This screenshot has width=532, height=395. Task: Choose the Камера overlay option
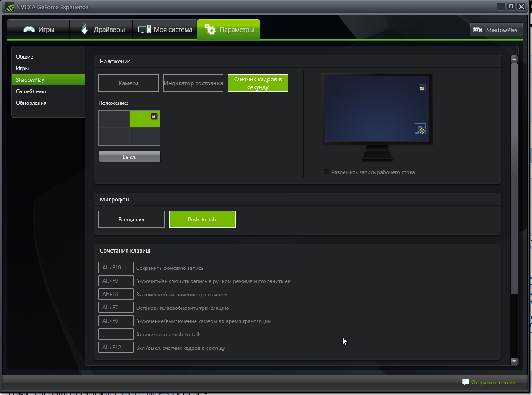pyautogui.click(x=129, y=83)
